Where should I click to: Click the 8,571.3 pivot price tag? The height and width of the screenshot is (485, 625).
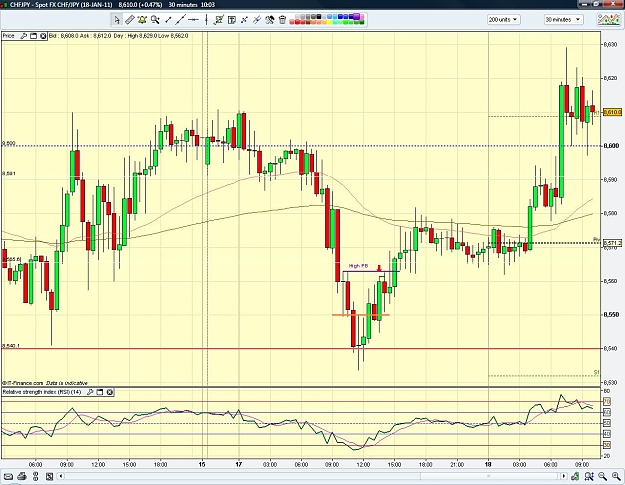[x=612, y=243]
